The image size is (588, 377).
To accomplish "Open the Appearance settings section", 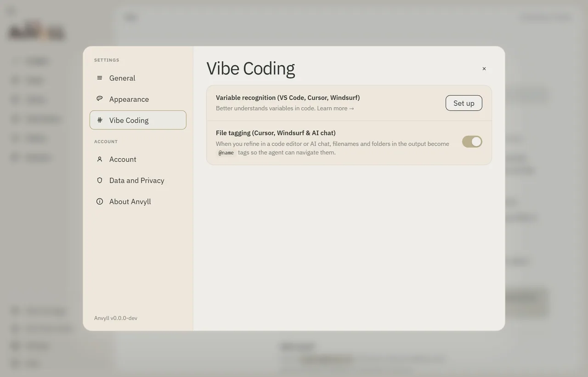I will (x=138, y=99).
